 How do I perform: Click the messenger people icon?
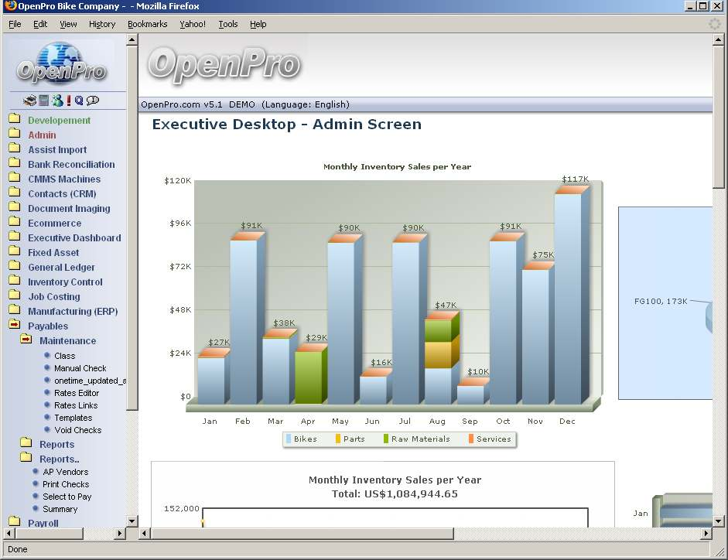pyautogui.click(x=57, y=101)
